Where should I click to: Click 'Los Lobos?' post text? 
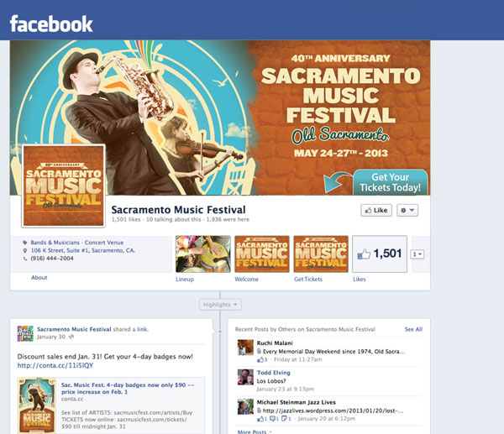click(x=271, y=381)
